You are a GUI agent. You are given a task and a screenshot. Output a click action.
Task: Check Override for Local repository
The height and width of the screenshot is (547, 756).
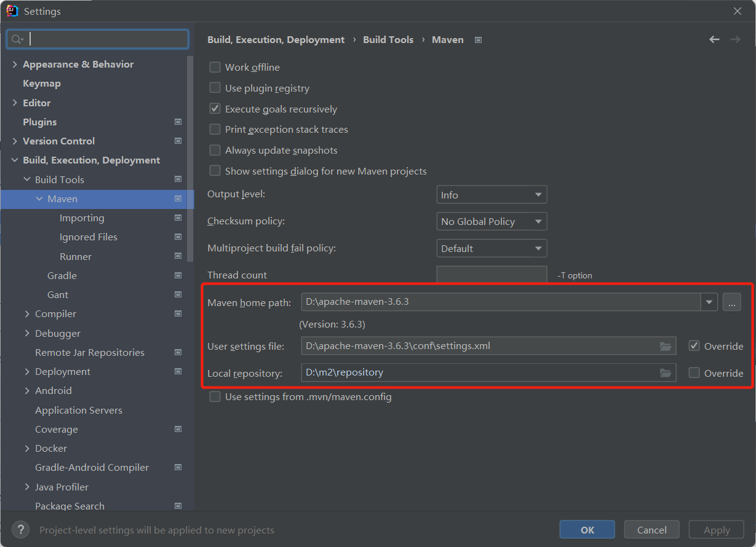click(x=694, y=373)
